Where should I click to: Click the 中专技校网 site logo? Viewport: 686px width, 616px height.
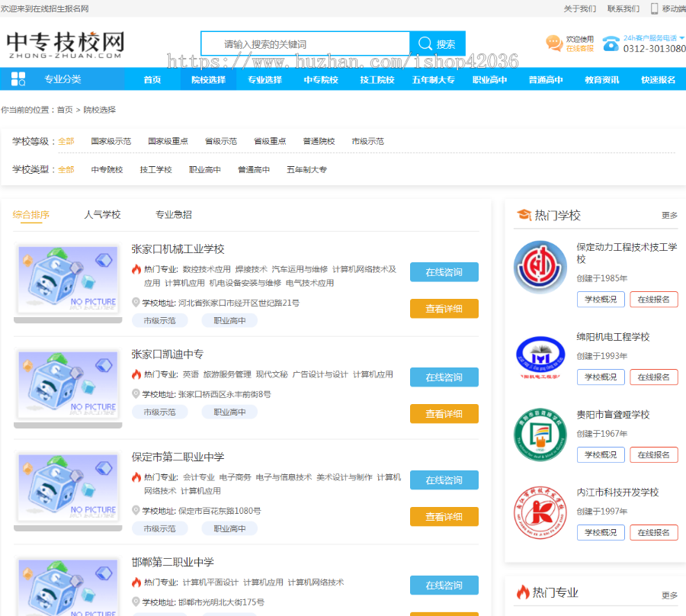tap(66, 45)
